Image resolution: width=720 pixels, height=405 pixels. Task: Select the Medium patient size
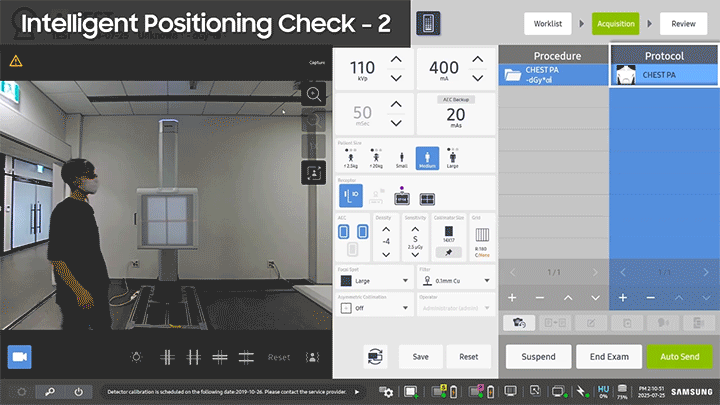427,157
